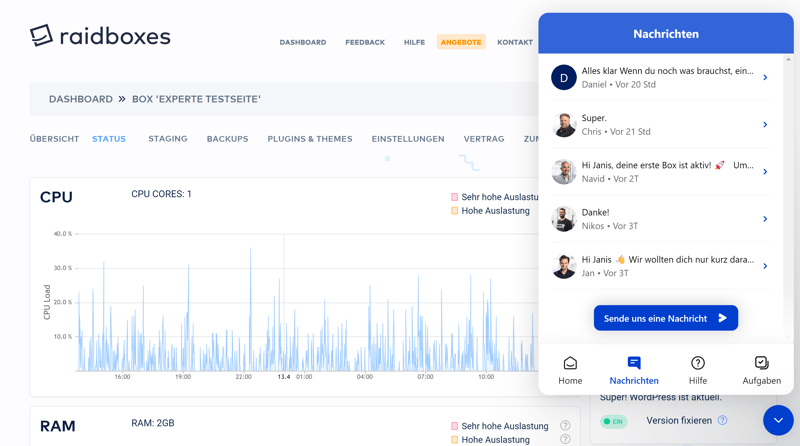Open the Home tab in chat widget

[570, 369]
